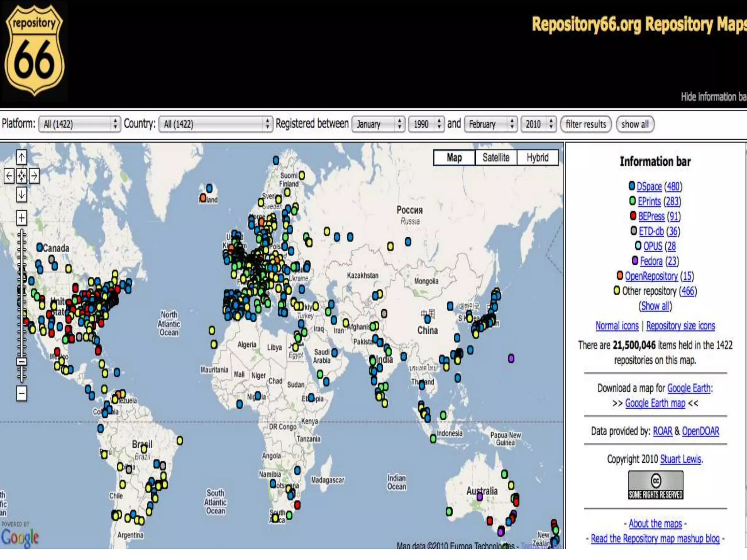747x560 pixels.
Task: Open the start month January dropdown
Action: tap(378, 124)
